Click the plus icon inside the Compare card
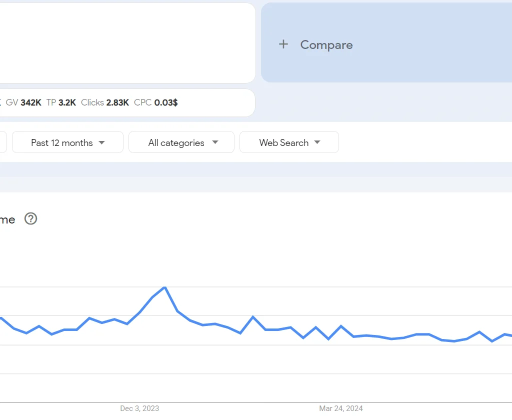The width and height of the screenshot is (512, 420). (x=283, y=44)
